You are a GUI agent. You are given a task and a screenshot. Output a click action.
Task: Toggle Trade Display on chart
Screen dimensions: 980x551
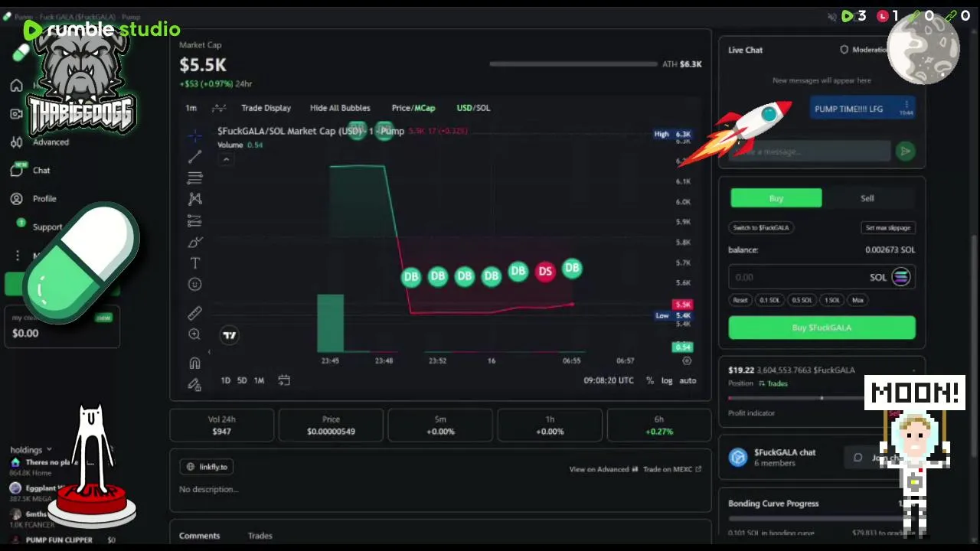[266, 108]
